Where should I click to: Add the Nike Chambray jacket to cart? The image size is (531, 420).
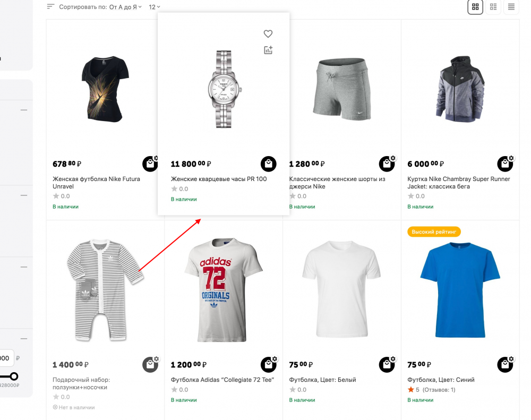pos(504,164)
